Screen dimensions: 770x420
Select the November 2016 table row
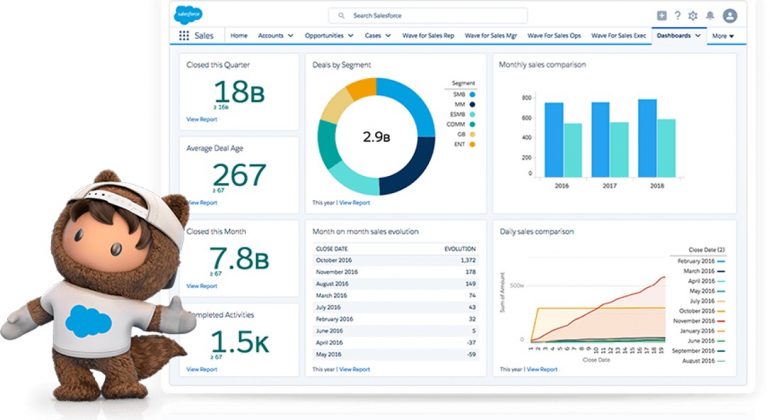pyautogui.click(x=395, y=272)
